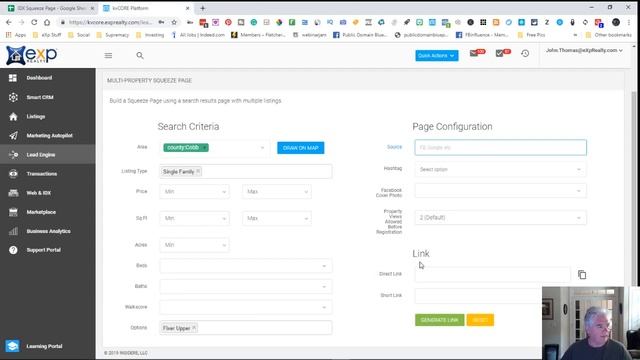Remove the Single Family listing type tag
The image size is (640, 360).
click(x=198, y=171)
